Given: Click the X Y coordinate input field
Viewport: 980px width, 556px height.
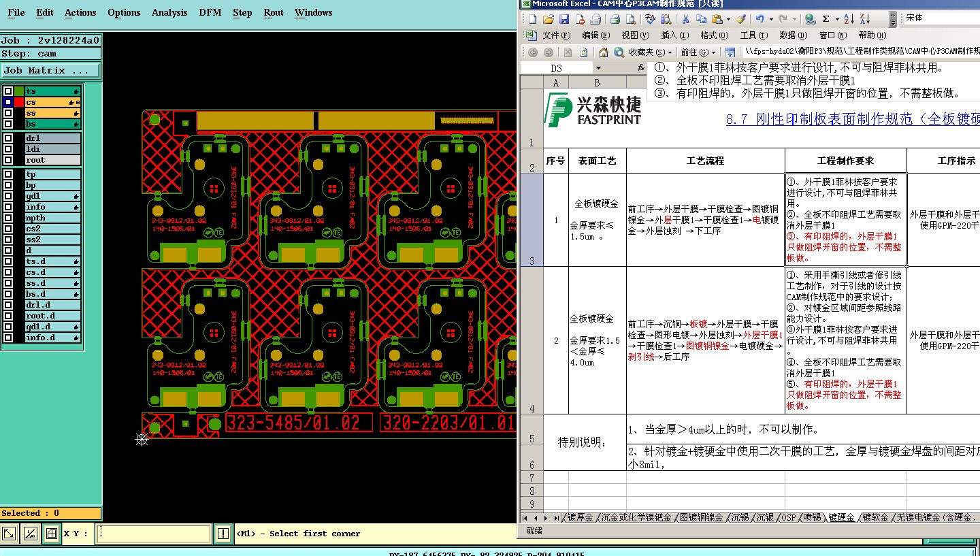Looking at the screenshot, I should [x=154, y=534].
